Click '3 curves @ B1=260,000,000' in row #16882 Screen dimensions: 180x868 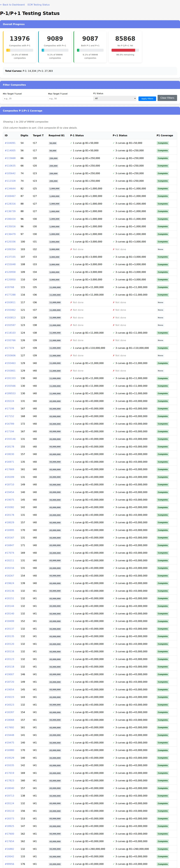point(131,849)
